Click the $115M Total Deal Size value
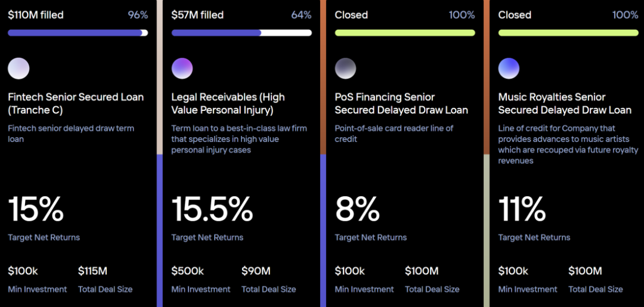 92,271
